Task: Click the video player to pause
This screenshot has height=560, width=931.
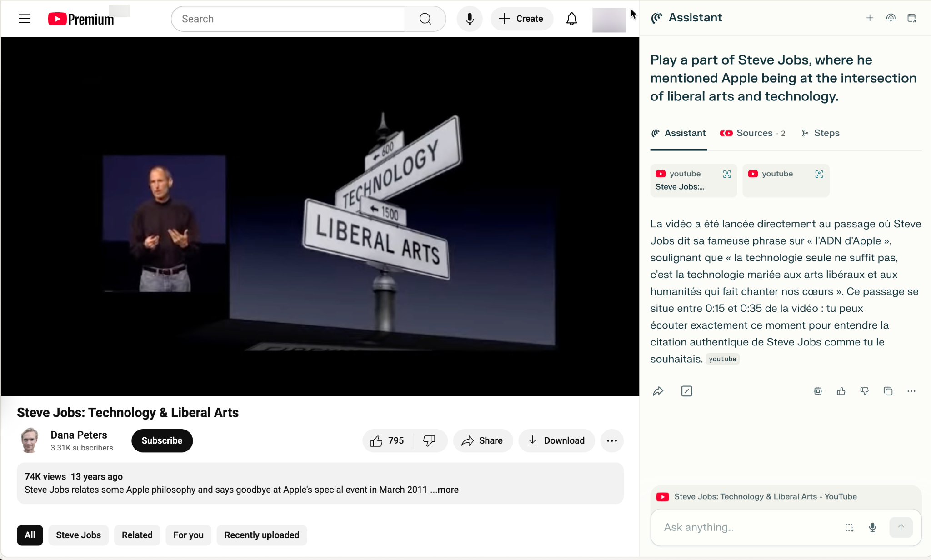Action: [x=320, y=216]
